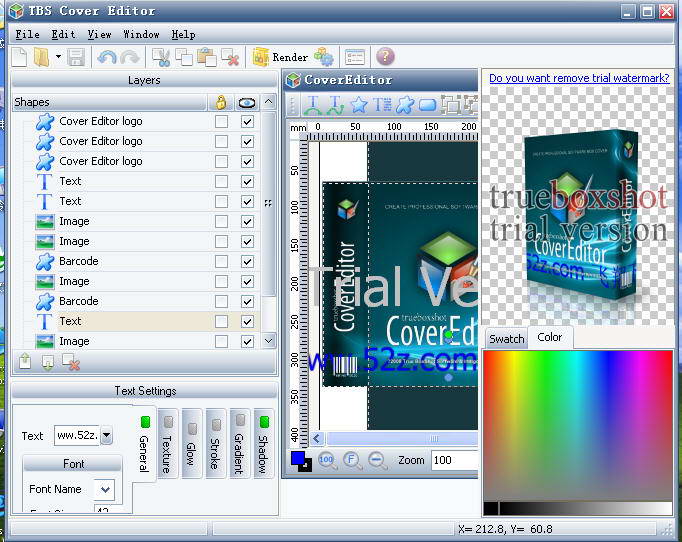Select the blue splat shape tool

pyautogui.click(x=405, y=105)
